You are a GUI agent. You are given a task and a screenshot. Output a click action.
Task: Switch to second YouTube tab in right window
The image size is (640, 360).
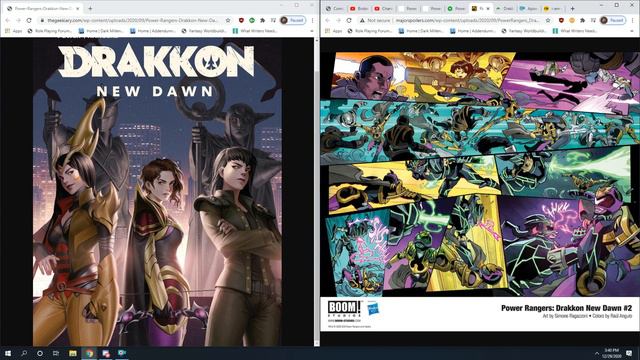(384, 8)
